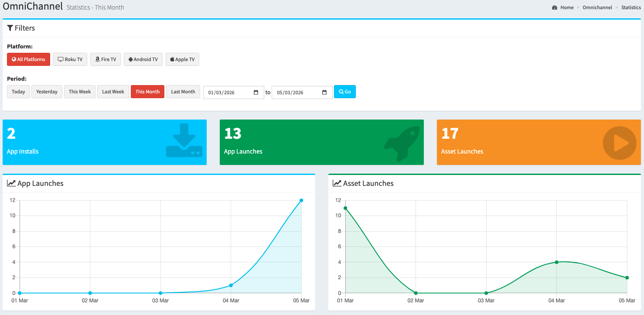Screen dimensions: 644x315
Task: Click the download icon on App Installs card
Action: pyautogui.click(x=184, y=140)
